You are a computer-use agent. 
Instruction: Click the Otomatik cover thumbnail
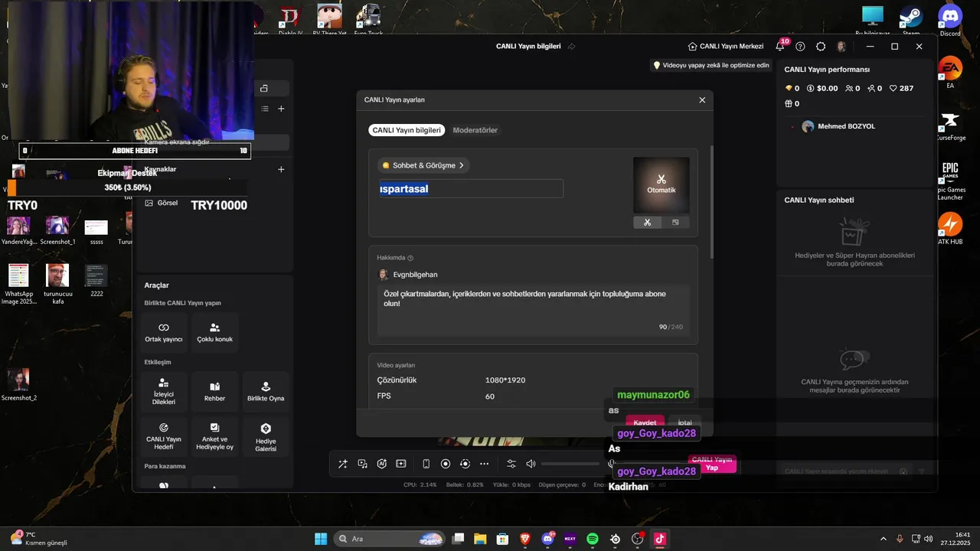661,185
